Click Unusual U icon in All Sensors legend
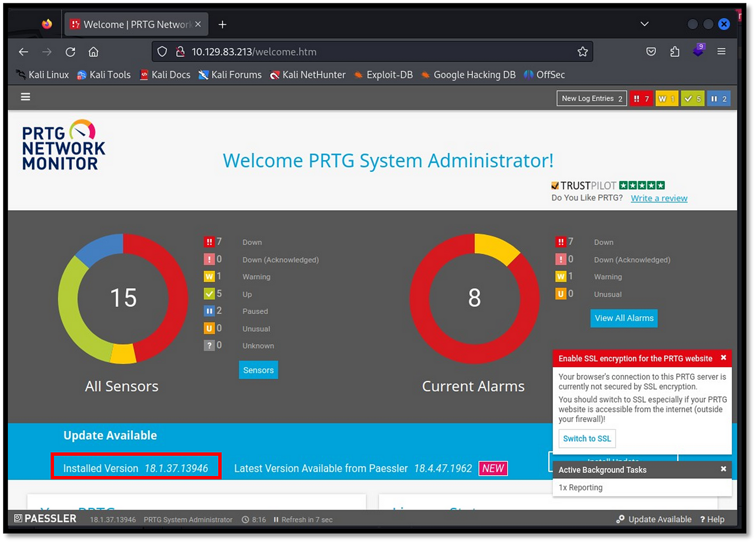 click(x=209, y=328)
